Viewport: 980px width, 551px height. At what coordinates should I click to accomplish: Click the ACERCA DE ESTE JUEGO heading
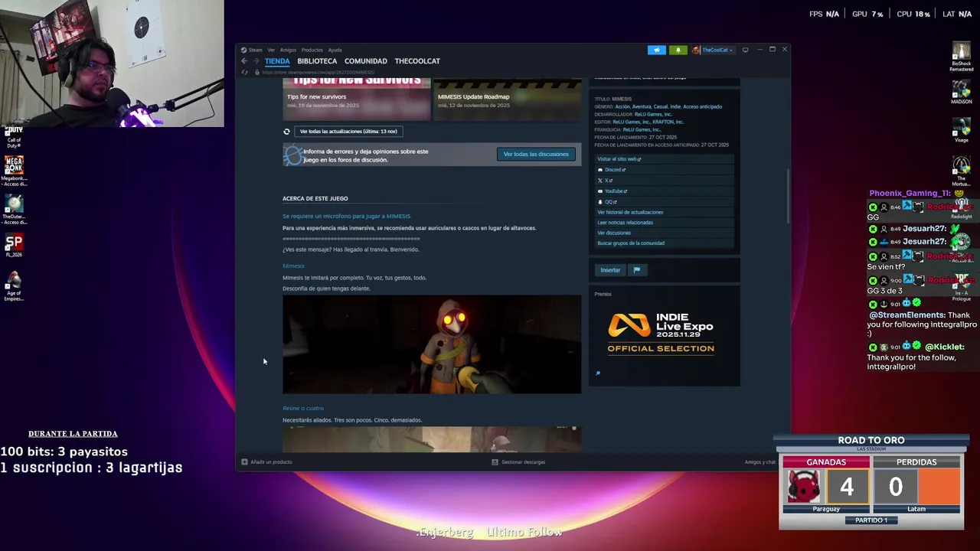[315, 198]
